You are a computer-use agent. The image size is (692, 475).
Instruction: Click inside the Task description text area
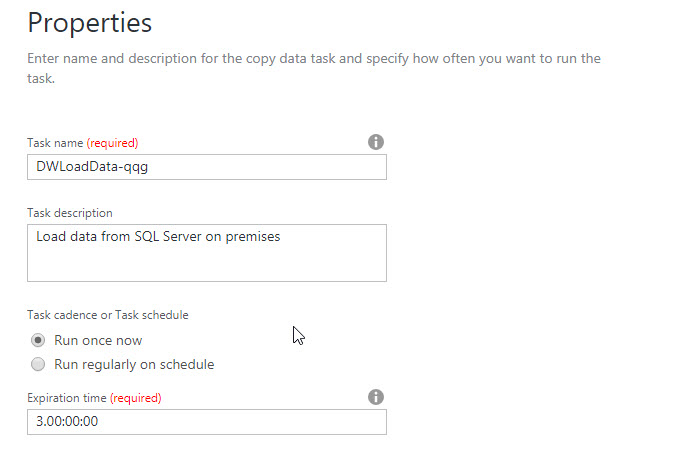point(206,253)
